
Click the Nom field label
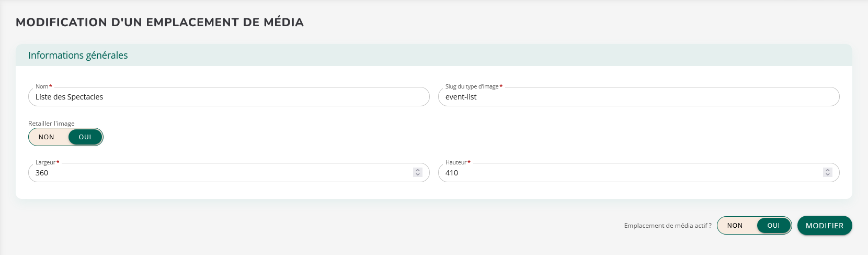coord(42,86)
